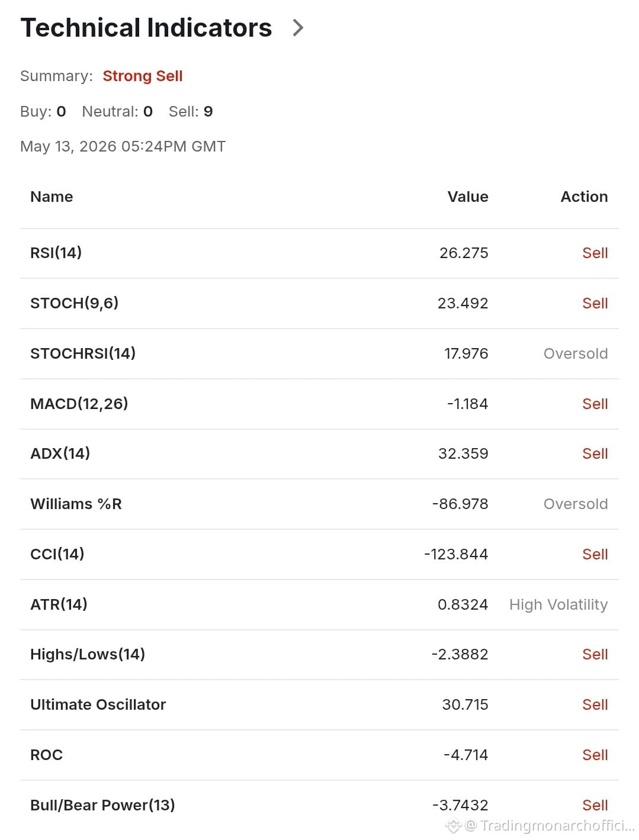Select the Value column header
This screenshot has width=639, height=840.
(468, 197)
